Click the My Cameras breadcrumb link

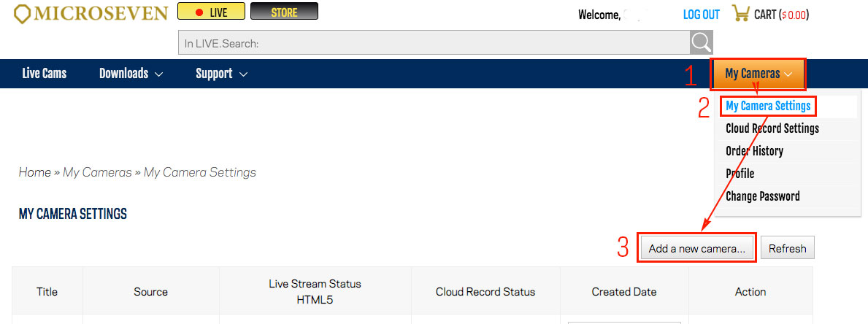[97, 172]
